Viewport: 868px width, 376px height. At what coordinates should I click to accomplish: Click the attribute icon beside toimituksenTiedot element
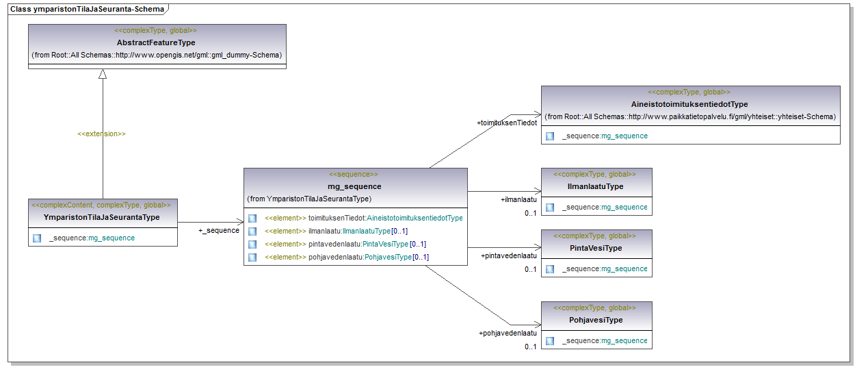252,218
